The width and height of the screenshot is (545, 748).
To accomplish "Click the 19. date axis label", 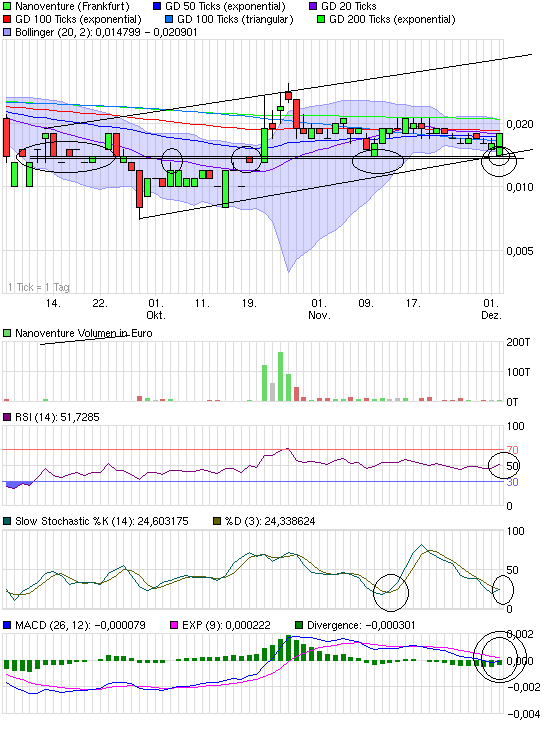I will coord(249,303).
